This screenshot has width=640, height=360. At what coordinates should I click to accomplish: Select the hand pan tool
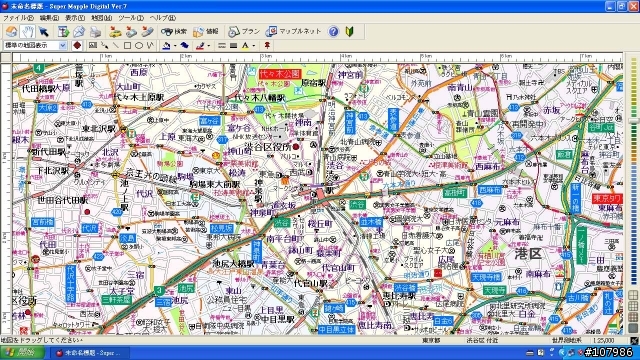[27, 31]
